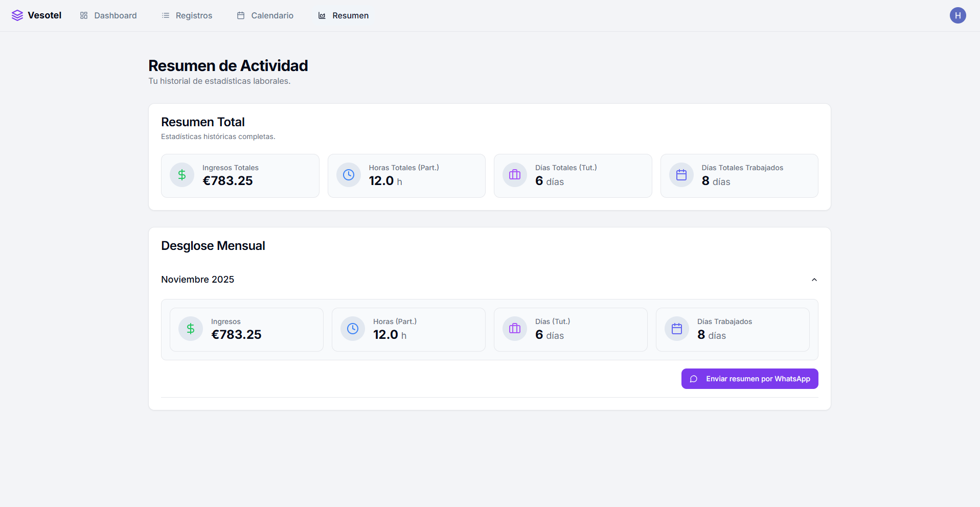Click the dollar icon in monthly Ingresos card
980x507 pixels.
(191, 329)
